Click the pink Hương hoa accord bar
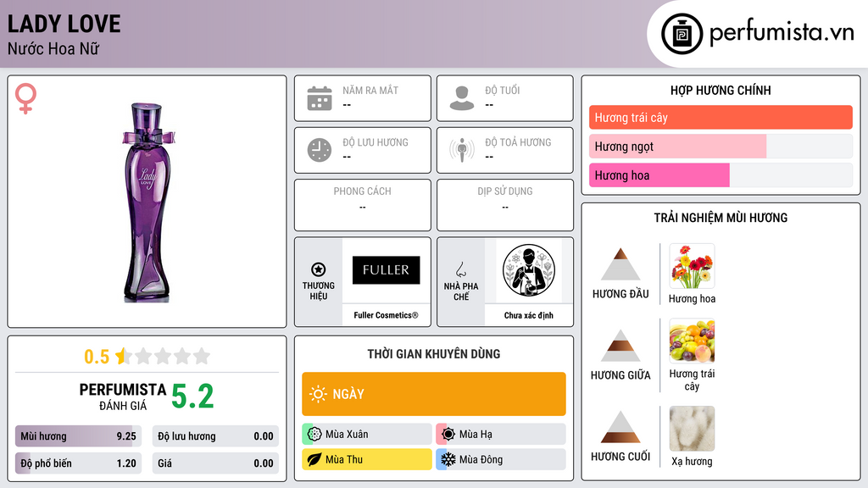Screen dimensions: 868x488 point(721,175)
